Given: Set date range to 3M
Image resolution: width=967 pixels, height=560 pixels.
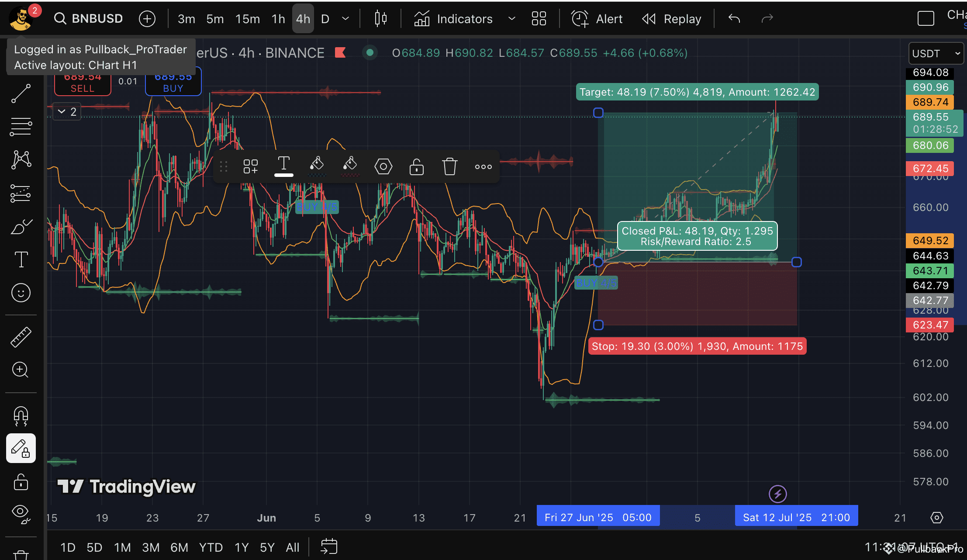Looking at the screenshot, I should pos(151,547).
